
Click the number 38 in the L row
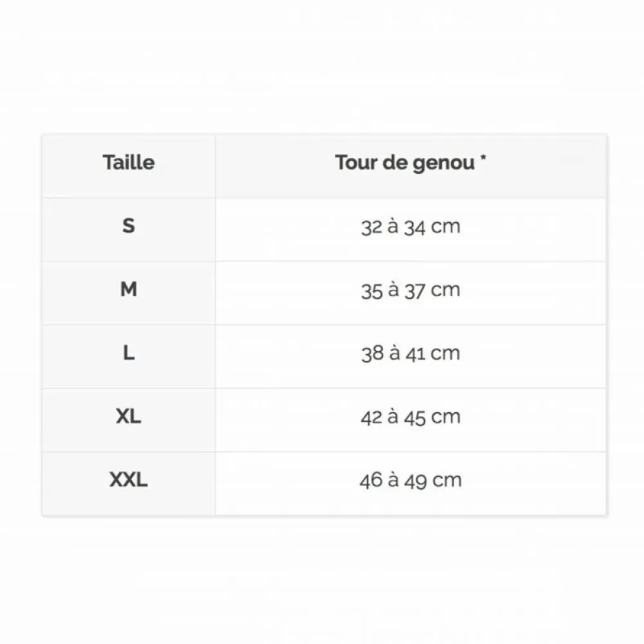click(372, 354)
